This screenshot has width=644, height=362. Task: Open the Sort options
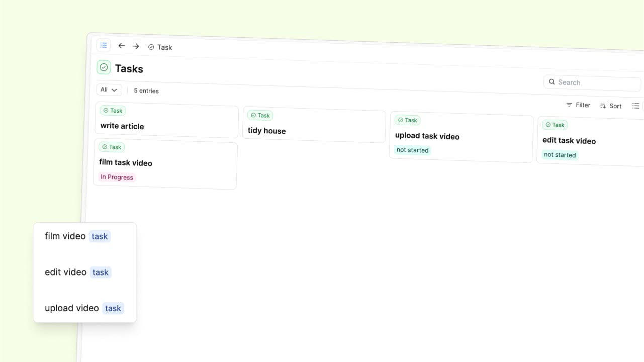pos(611,106)
